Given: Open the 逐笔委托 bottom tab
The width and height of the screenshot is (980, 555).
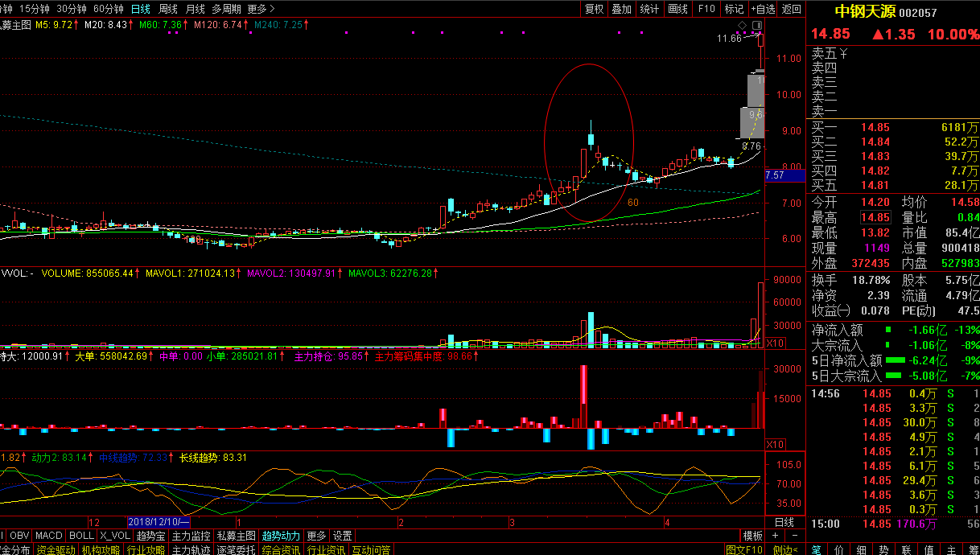Looking at the screenshot, I should coord(237,550).
